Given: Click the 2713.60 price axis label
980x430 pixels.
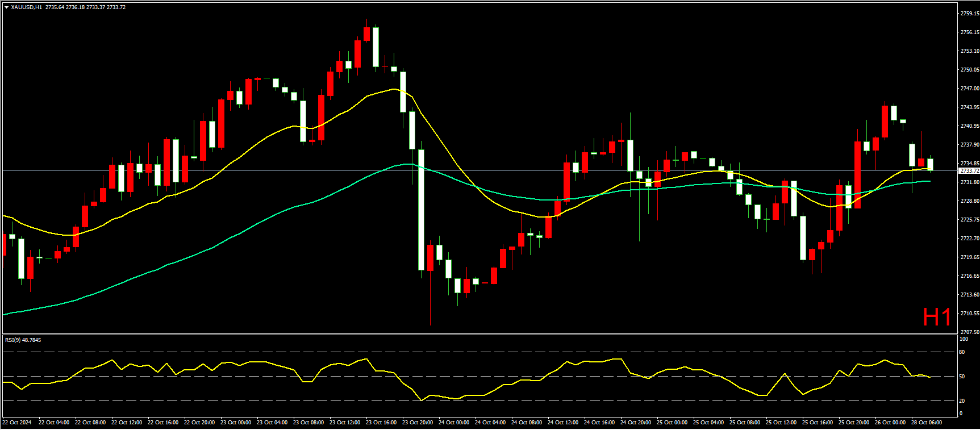Looking at the screenshot, I should [x=969, y=295].
